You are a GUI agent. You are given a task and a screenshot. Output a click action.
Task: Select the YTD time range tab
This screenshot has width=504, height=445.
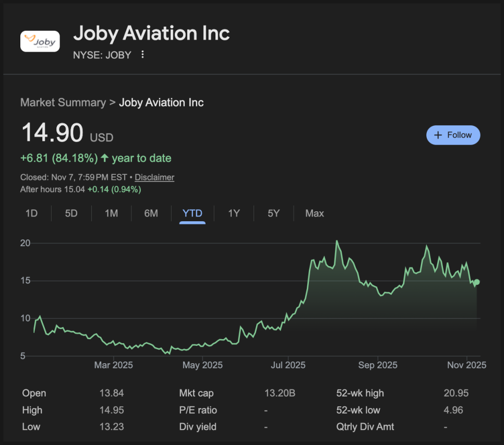click(192, 213)
